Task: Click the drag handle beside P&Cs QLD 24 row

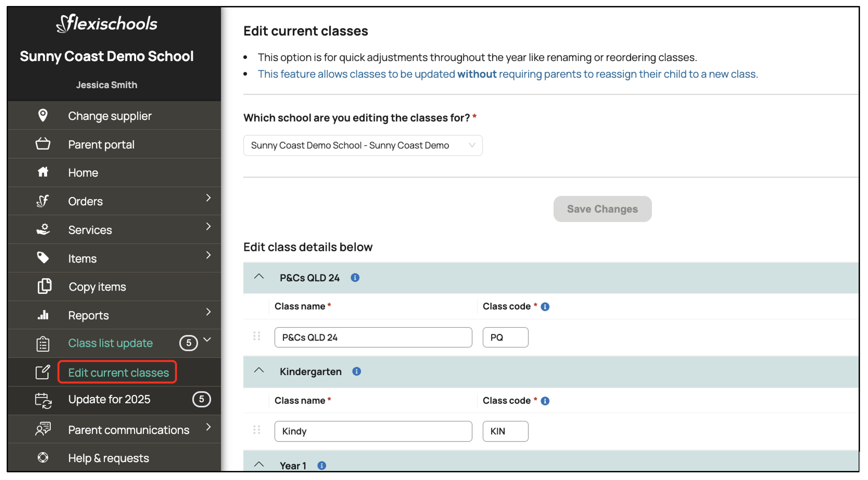Action: [256, 336]
